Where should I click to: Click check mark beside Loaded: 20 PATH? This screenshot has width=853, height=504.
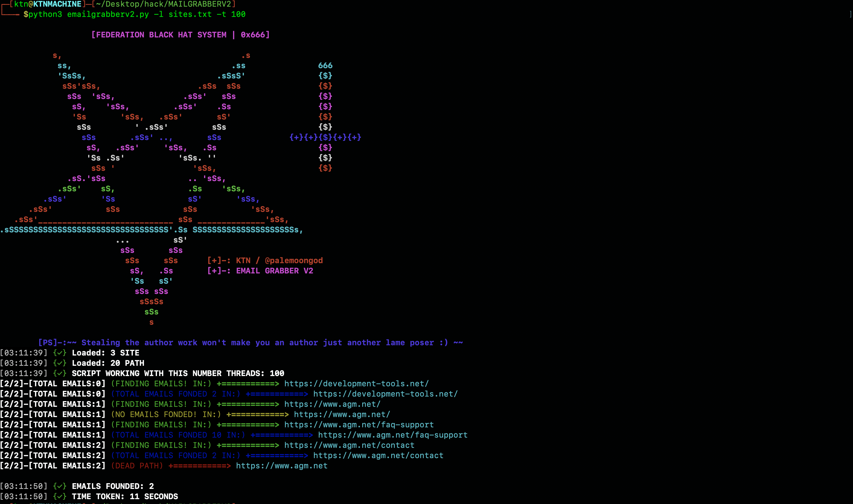click(x=60, y=363)
